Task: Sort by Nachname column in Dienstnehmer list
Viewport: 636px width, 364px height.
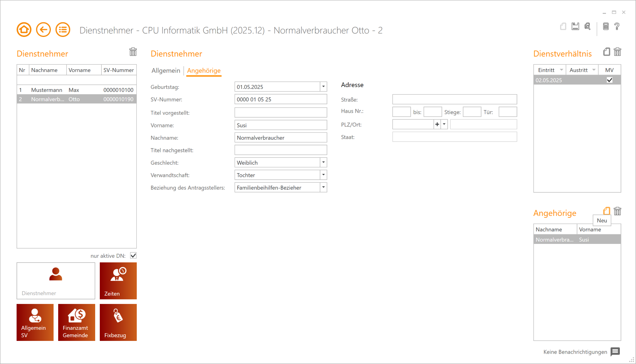Action: point(47,70)
